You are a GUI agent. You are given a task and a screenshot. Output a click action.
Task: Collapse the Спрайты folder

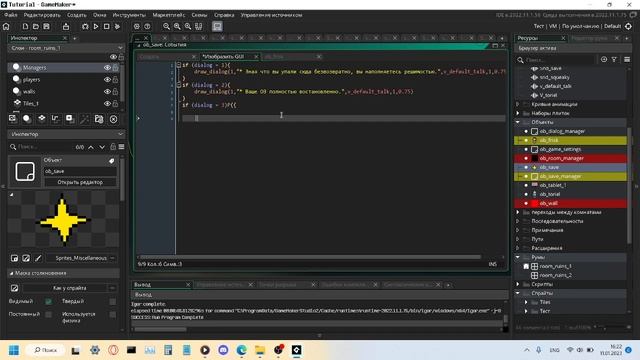[x=518, y=293]
